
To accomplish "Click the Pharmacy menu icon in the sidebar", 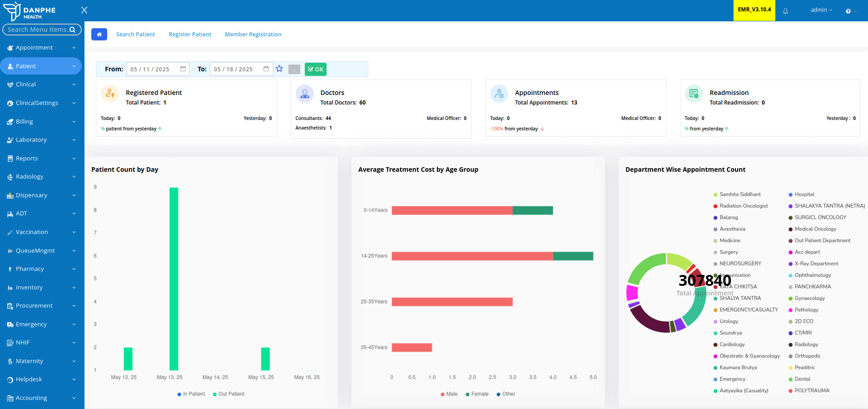I will (x=10, y=269).
